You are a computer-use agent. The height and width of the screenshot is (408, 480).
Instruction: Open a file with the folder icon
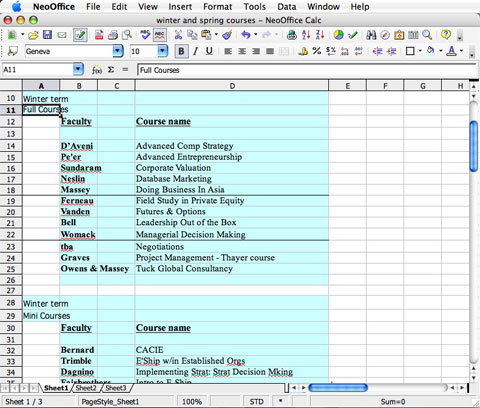(x=33, y=35)
